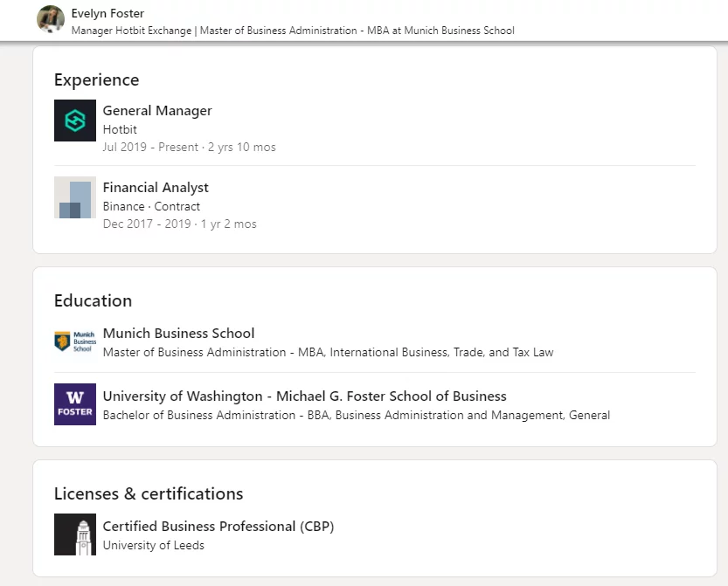
Task: Click the Hotbit company logo icon
Action: pyautogui.click(x=75, y=121)
